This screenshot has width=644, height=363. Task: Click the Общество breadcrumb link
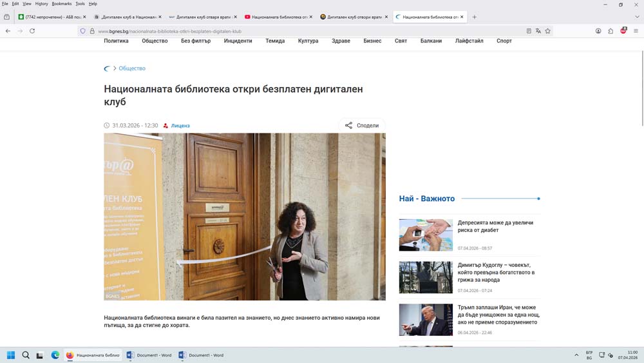(x=132, y=68)
